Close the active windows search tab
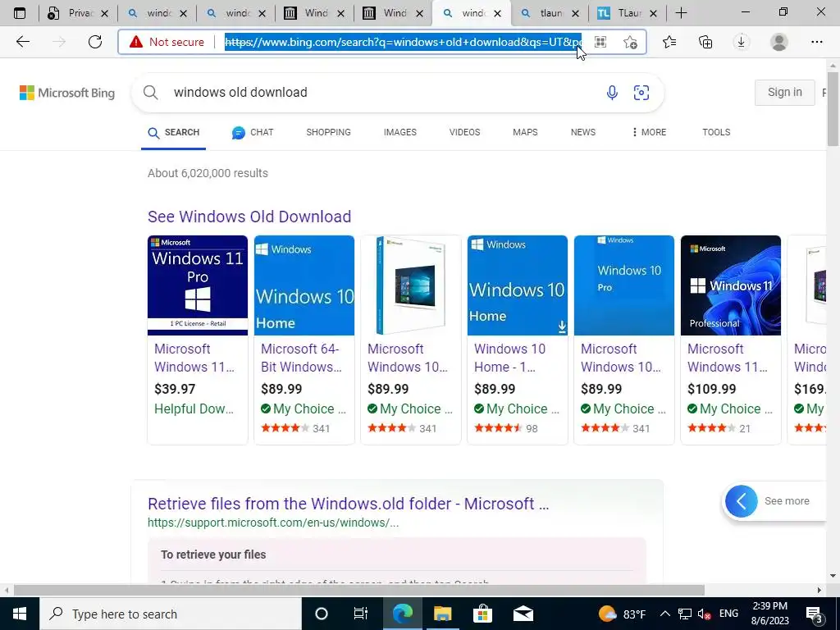 coord(498,13)
